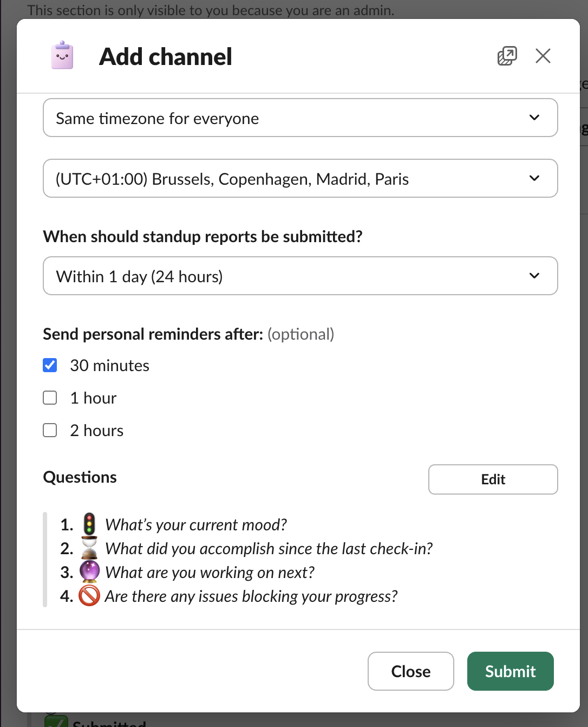Open the Within 1 day submission dropdown
This screenshot has height=727, width=588.
pyautogui.click(x=300, y=276)
